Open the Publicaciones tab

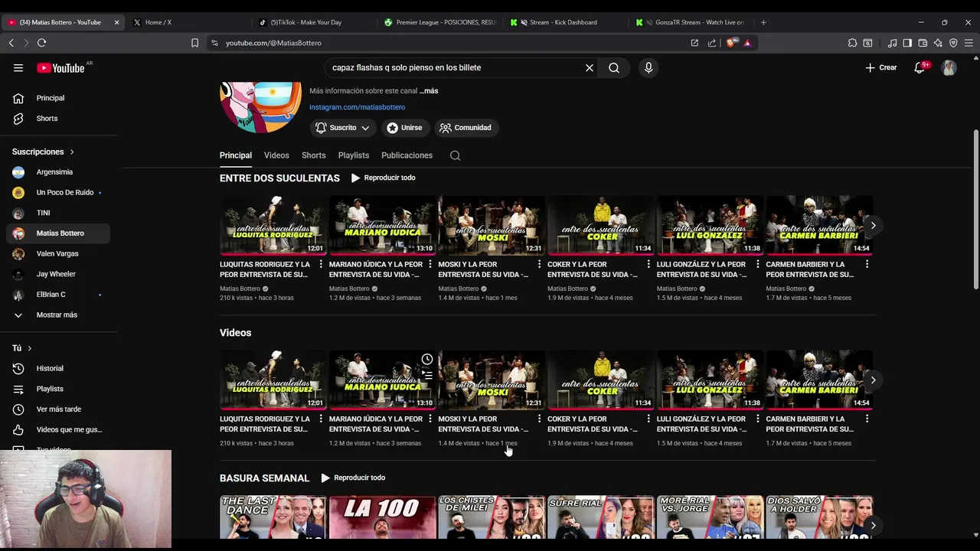tap(407, 155)
